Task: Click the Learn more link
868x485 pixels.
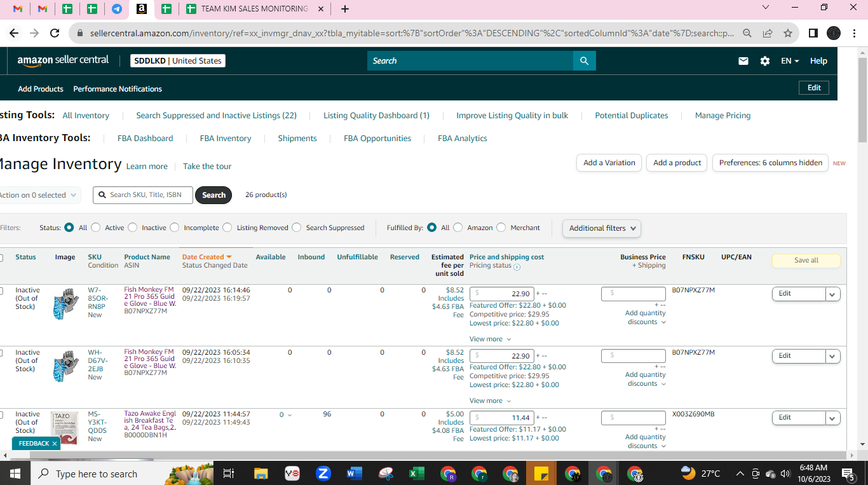Action: coord(147,167)
